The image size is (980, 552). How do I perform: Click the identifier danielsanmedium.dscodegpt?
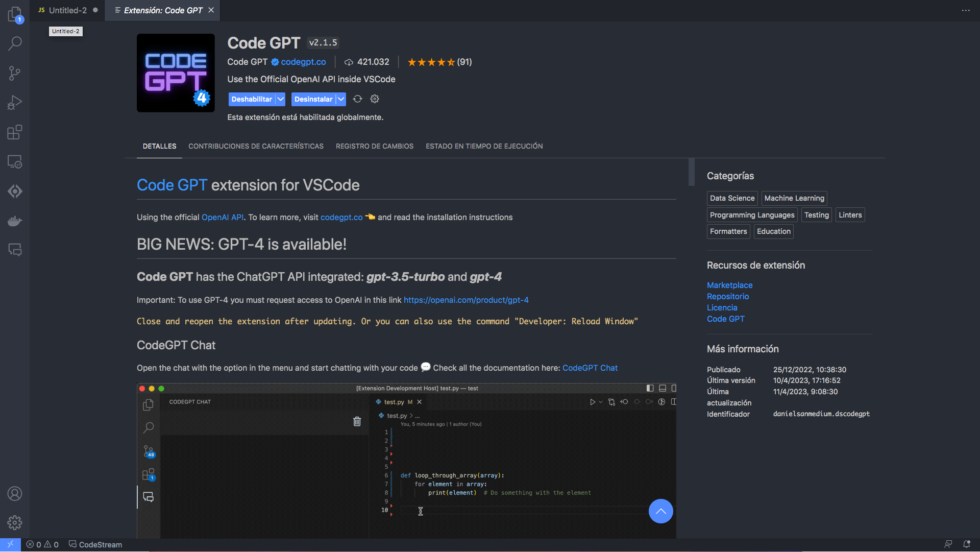pos(821,414)
